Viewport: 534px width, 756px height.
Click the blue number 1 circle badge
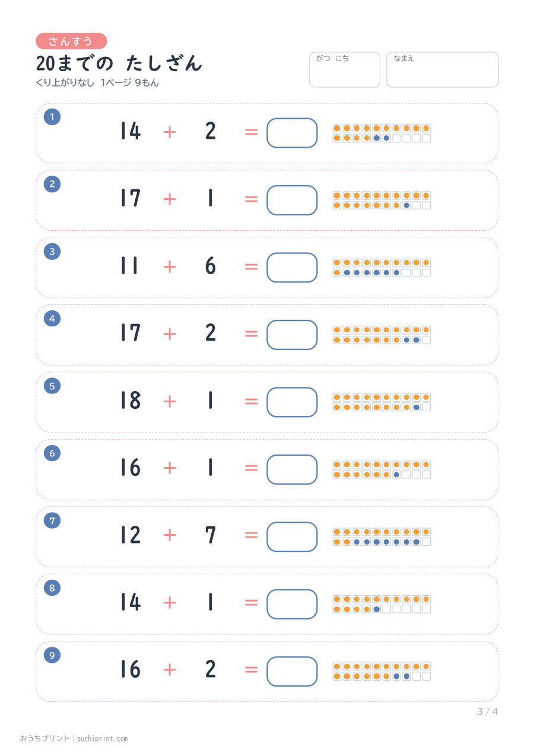(x=52, y=117)
